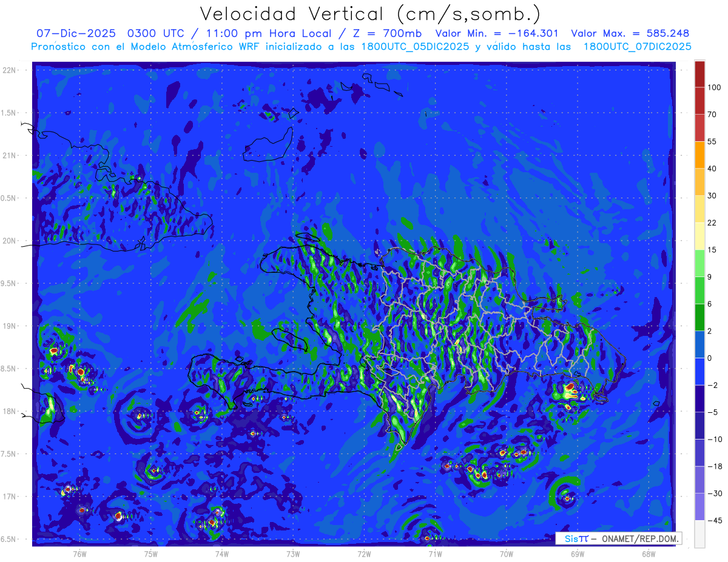The image size is (728, 562).
Task: Click the white swatch below -45
Action: pyautogui.click(x=699, y=534)
